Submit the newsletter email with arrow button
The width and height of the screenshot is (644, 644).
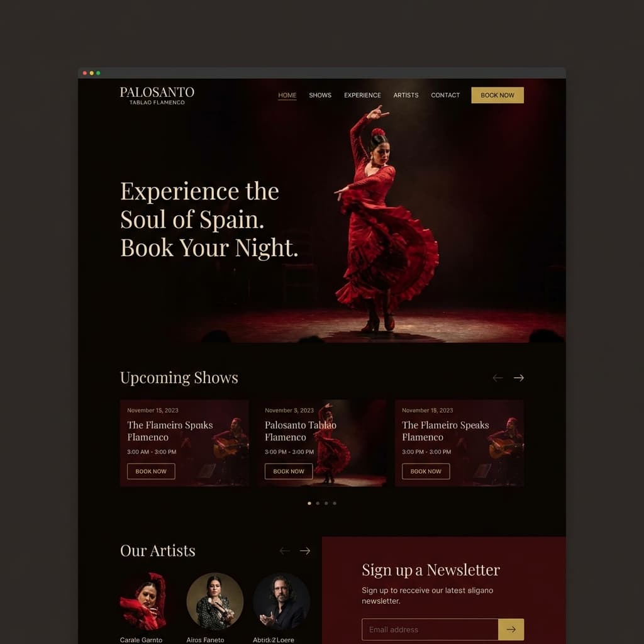[x=511, y=629]
